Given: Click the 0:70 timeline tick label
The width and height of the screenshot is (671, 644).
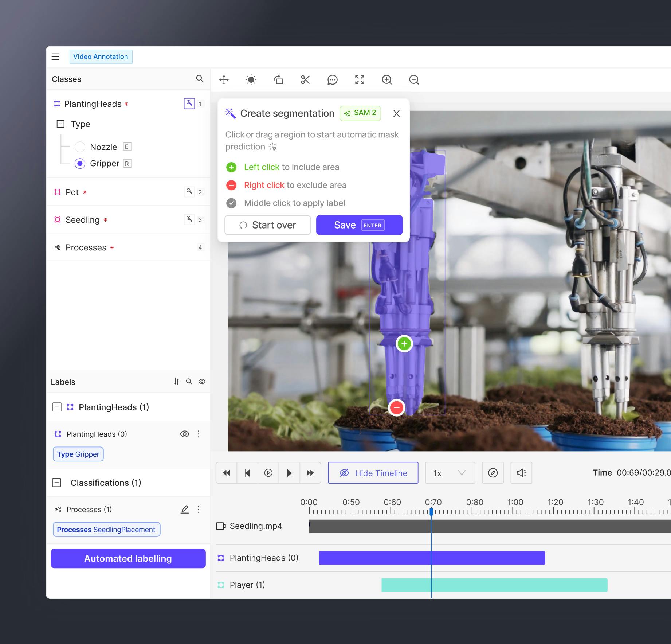Looking at the screenshot, I should click(433, 502).
